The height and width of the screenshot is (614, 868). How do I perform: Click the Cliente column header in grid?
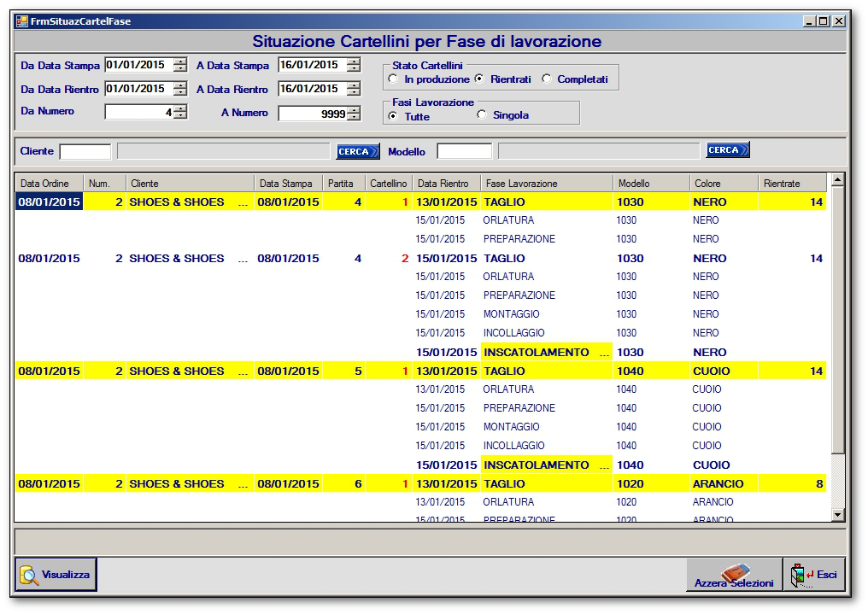190,183
